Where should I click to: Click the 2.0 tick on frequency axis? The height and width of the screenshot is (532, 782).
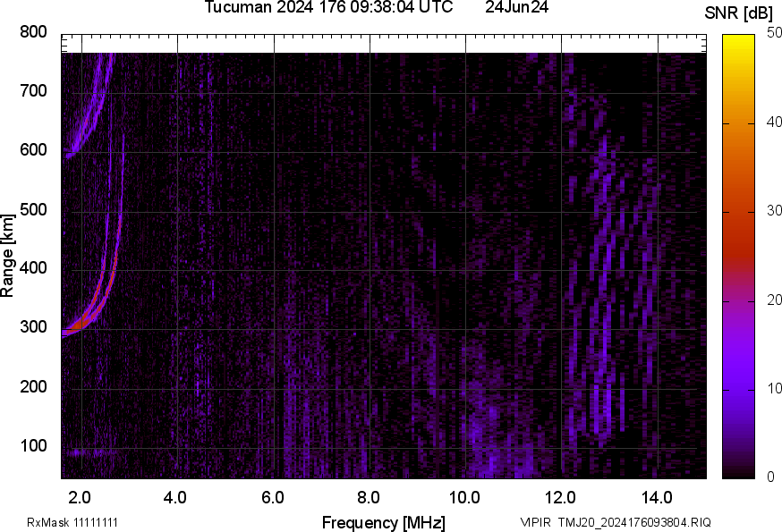(80, 496)
